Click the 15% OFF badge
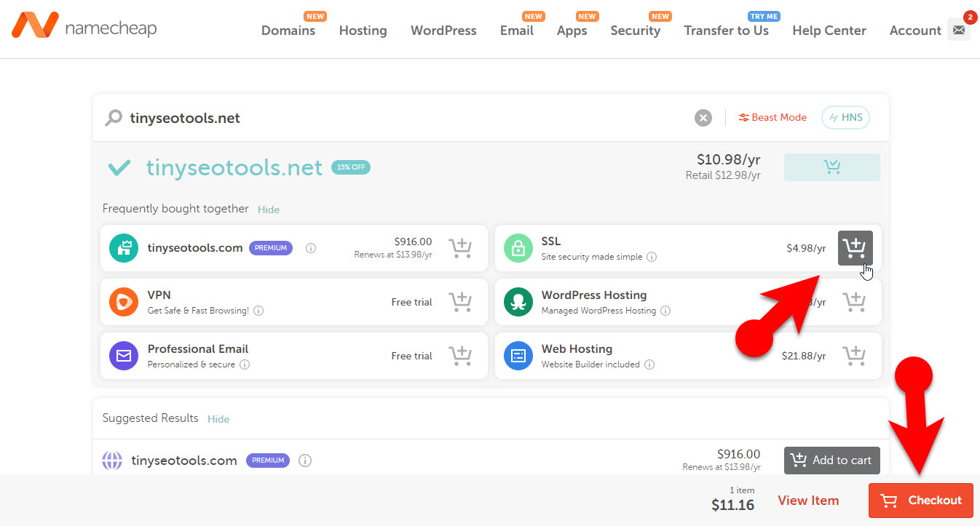Viewport: 980px width, 526px height. [x=351, y=167]
